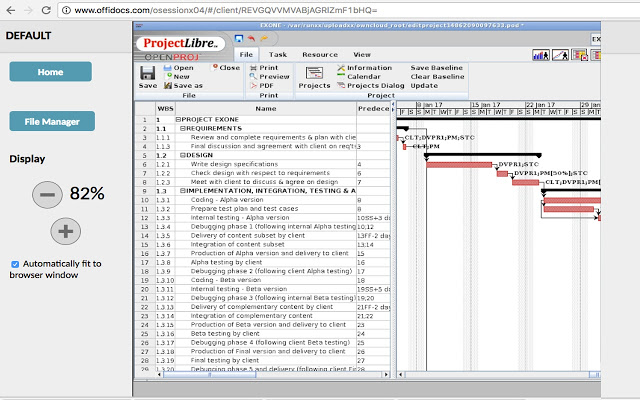Click the Open folder icon
Screen dimensions: 640x400
pyautogui.click(x=165, y=68)
